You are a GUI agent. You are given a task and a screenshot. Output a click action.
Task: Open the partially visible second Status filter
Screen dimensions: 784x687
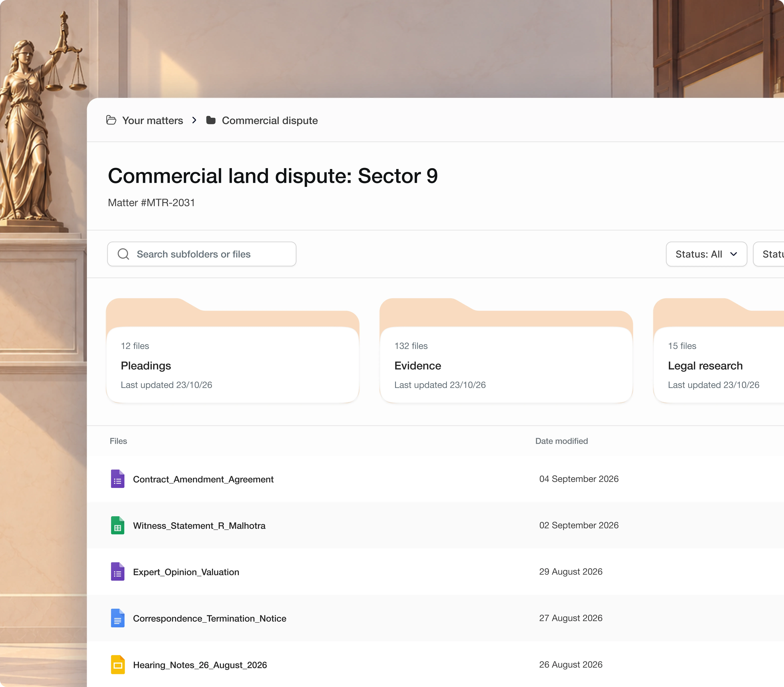click(769, 254)
